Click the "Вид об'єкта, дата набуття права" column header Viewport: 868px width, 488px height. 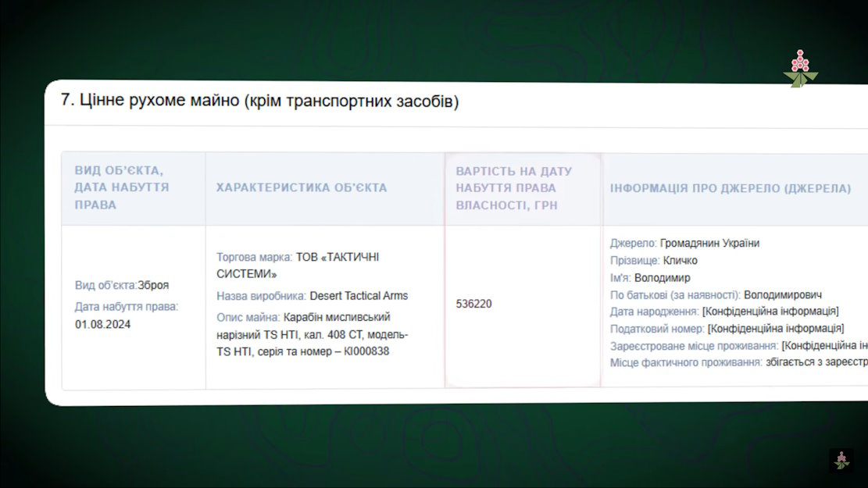click(122, 187)
